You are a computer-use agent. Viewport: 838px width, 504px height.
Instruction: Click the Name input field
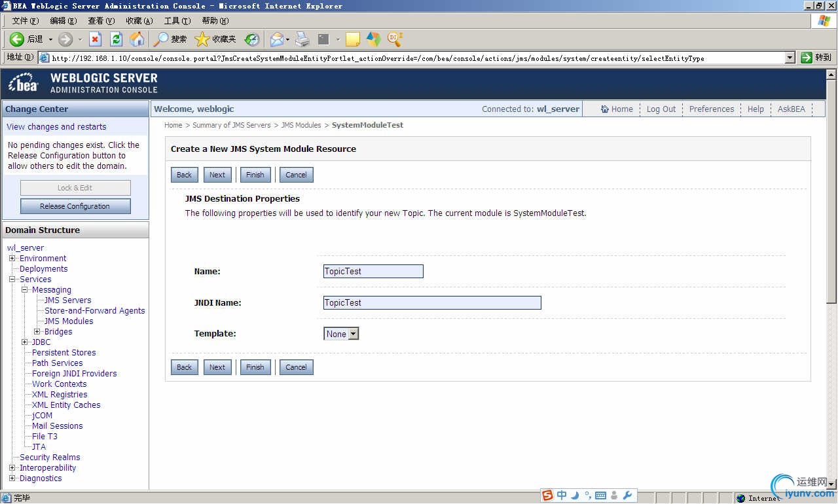[373, 271]
